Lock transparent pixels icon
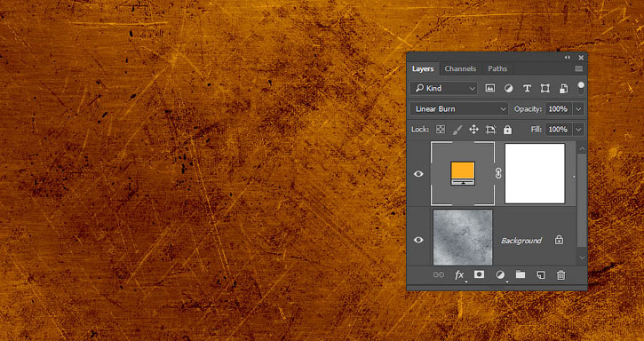 tap(441, 130)
